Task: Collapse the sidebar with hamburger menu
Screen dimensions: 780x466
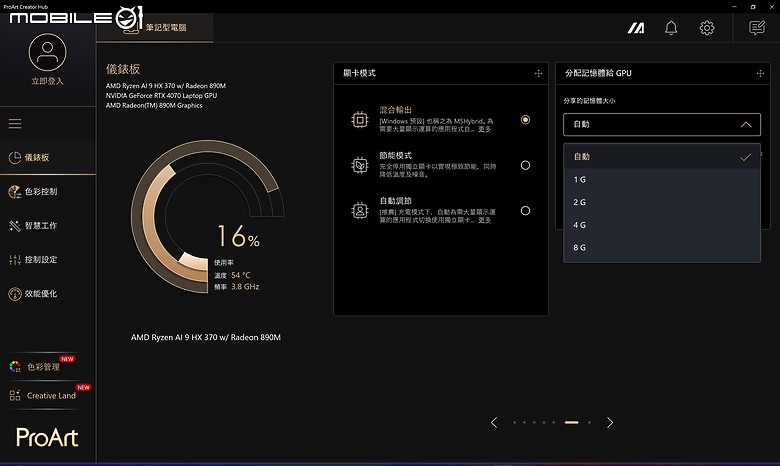Action: click(15, 123)
